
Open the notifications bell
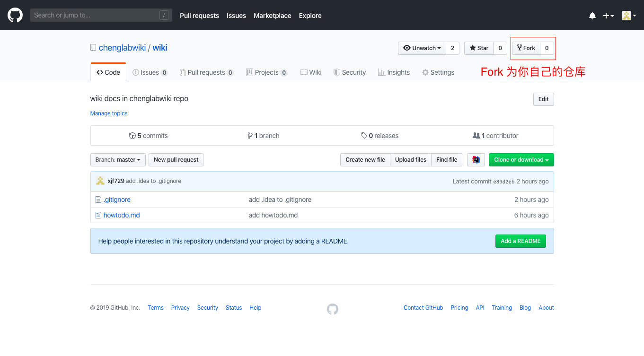click(592, 16)
